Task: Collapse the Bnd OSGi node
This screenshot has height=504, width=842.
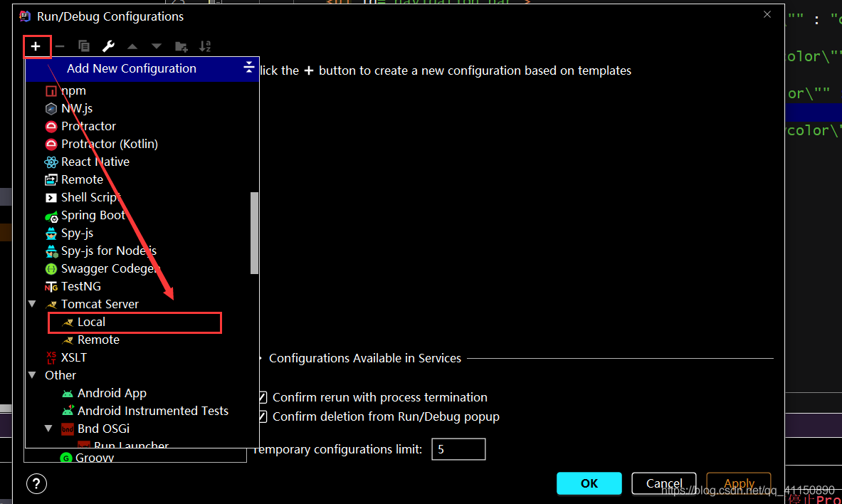Action: [48, 429]
